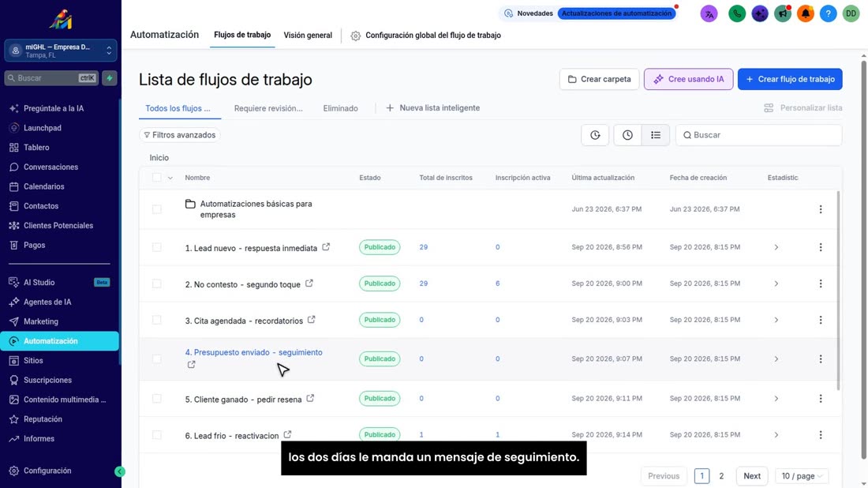Open Requiere revisión tab
This screenshot has height=488, width=868.
(268, 108)
